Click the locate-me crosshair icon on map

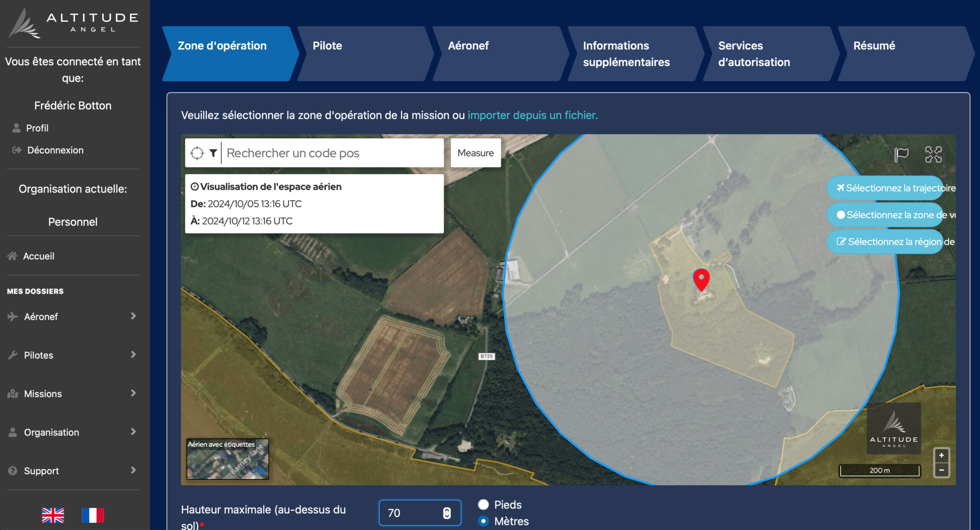pyautogui.click(x=197, y=153)
